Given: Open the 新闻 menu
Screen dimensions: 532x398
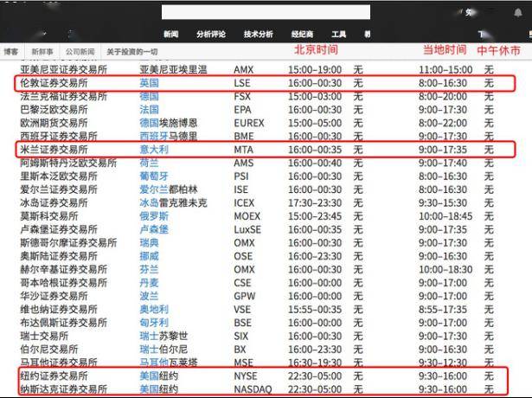Looking at the screenshot, I should pos(171,34).
